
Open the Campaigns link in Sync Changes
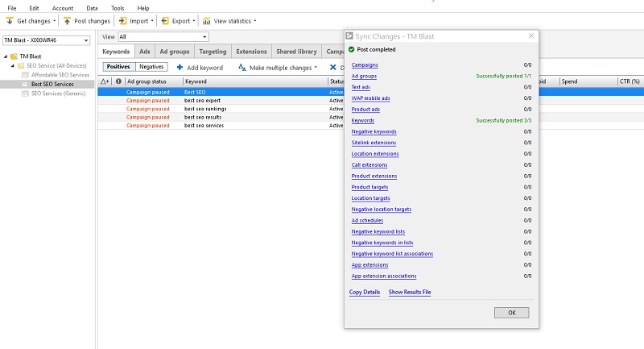(x=365, y=65)
